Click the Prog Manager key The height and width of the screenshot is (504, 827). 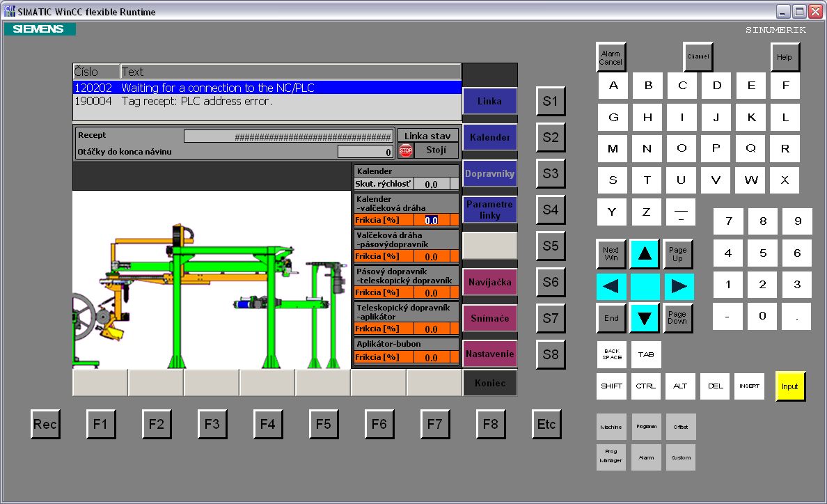click(611, 457)
